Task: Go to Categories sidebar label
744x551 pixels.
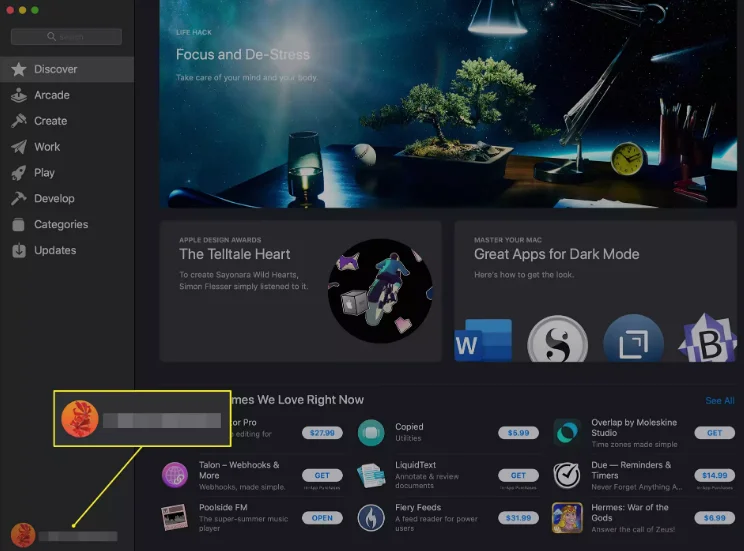Action: click(x=61, y=224)
